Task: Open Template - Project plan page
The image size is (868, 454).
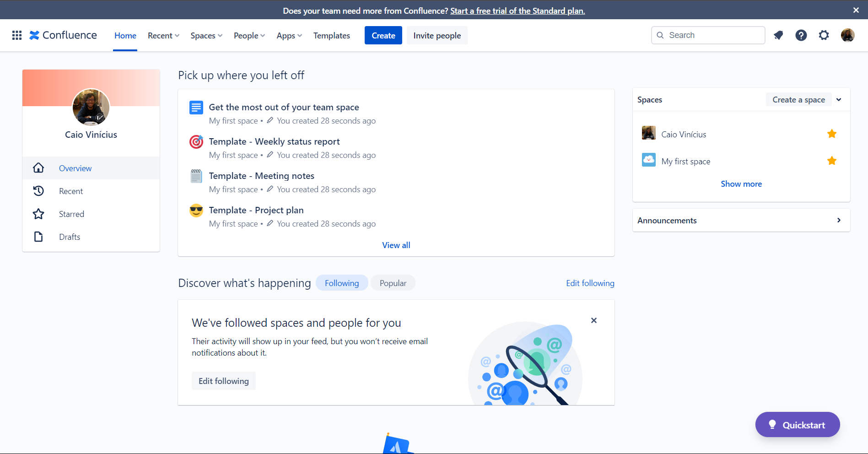Action: point(256,210)
